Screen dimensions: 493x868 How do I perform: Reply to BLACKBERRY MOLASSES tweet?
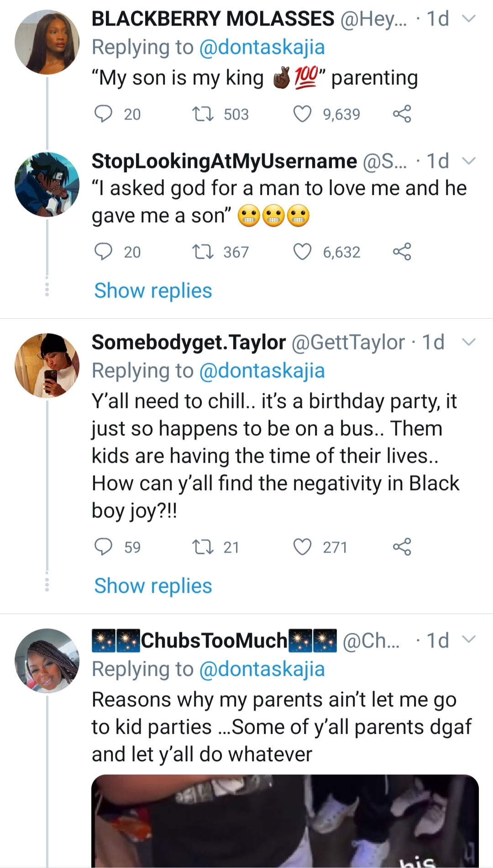104,114
